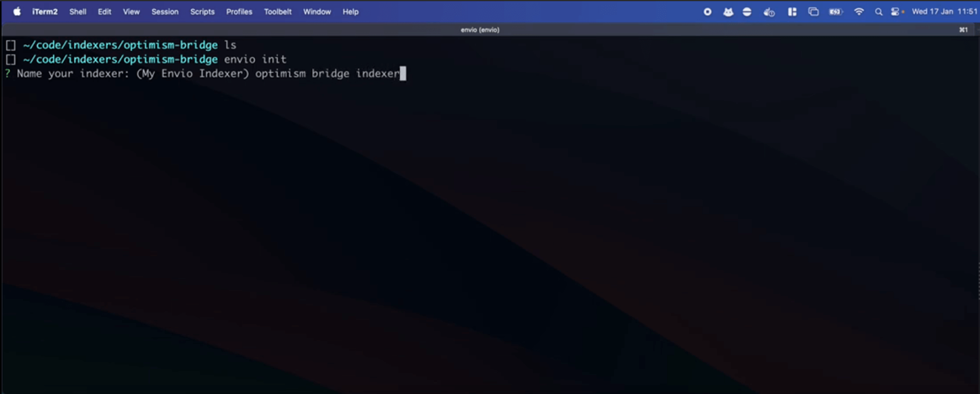This screenshot has height=394, width=980.
Task: Click the window tiling manager icon
Action: tap(792, 12)
